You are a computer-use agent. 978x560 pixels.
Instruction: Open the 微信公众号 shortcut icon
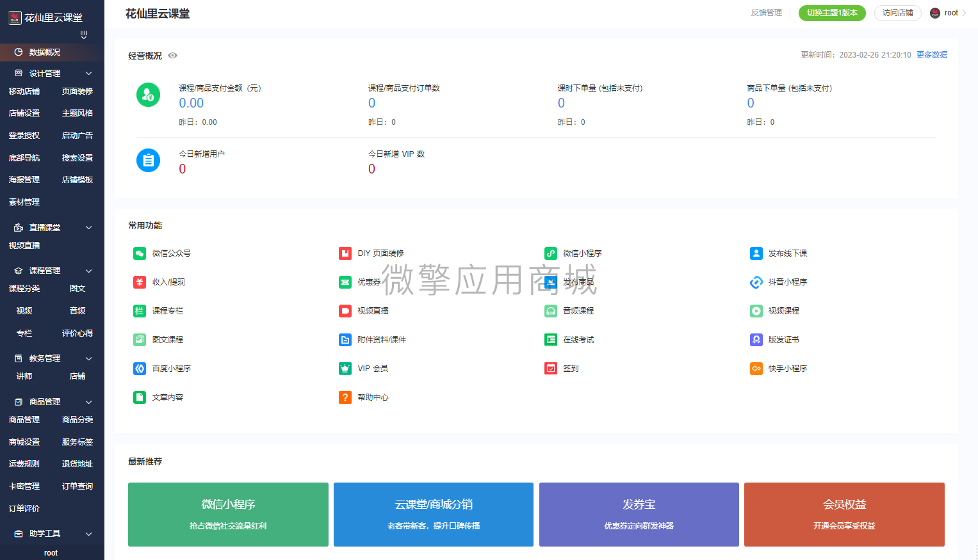[x=140, y=253]
